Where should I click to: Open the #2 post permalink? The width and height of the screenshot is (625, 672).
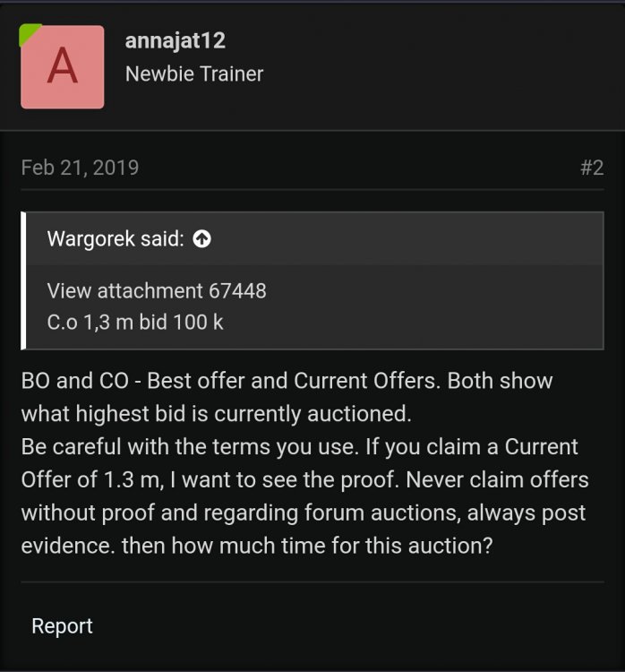click(592, 168)
